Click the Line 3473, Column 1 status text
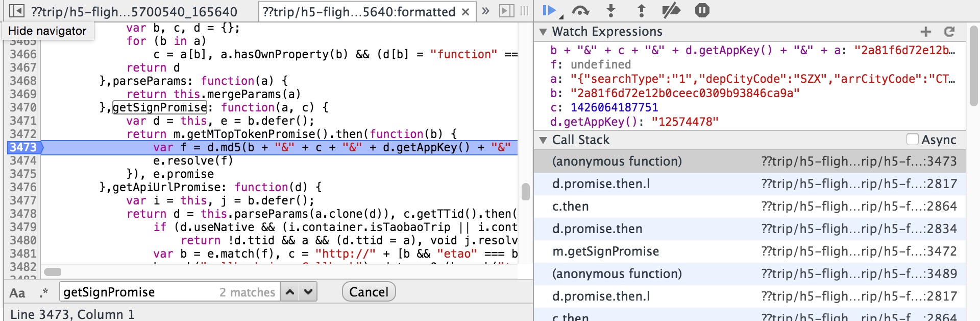The height and width of the screenshot is (321, 980). coord(72,314)
